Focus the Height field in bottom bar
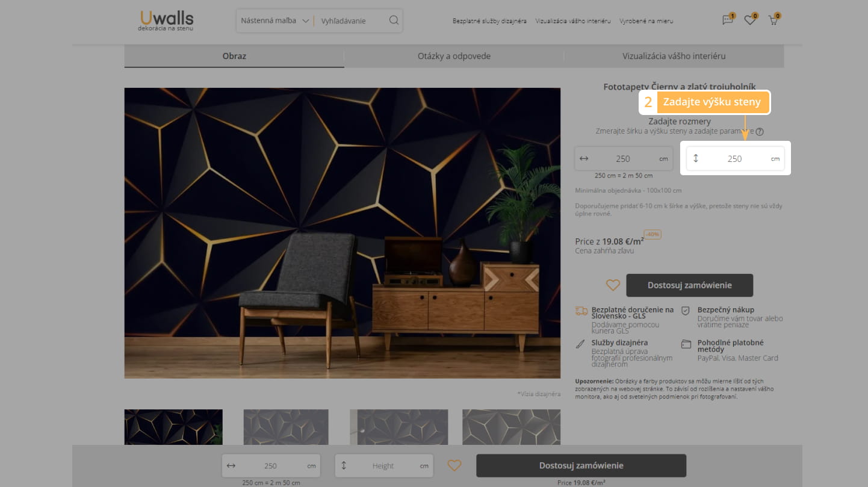This screenshot has width=868, height=487. pos(383,465)
